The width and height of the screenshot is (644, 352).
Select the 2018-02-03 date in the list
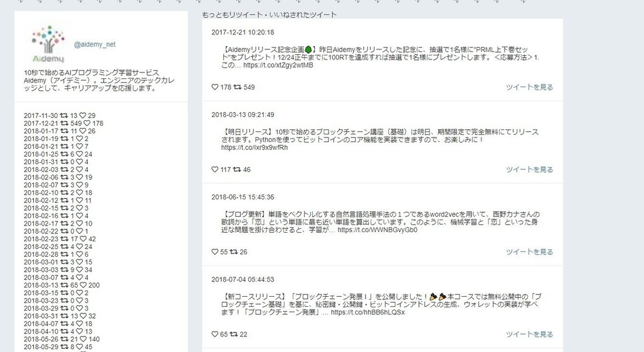tap(41, 169)
